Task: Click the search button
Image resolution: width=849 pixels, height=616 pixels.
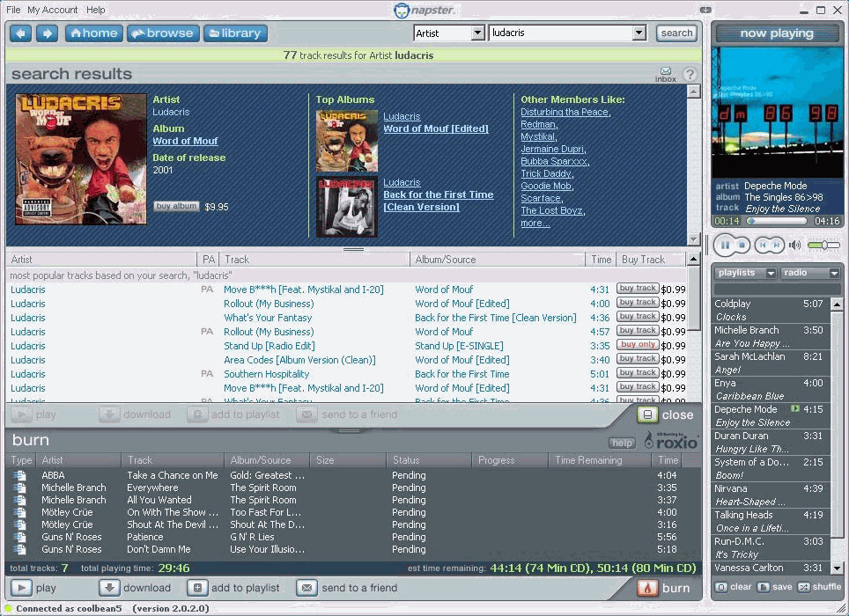Action: [676, 33]
